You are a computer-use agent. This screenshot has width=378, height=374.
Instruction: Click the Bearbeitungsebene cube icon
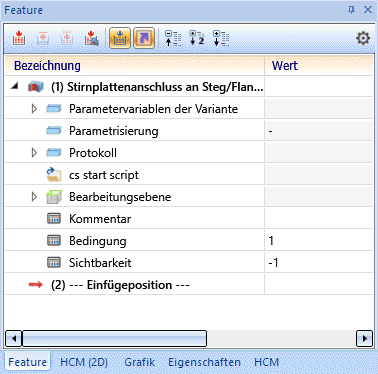pyautogui.click(x=54, y=197)
